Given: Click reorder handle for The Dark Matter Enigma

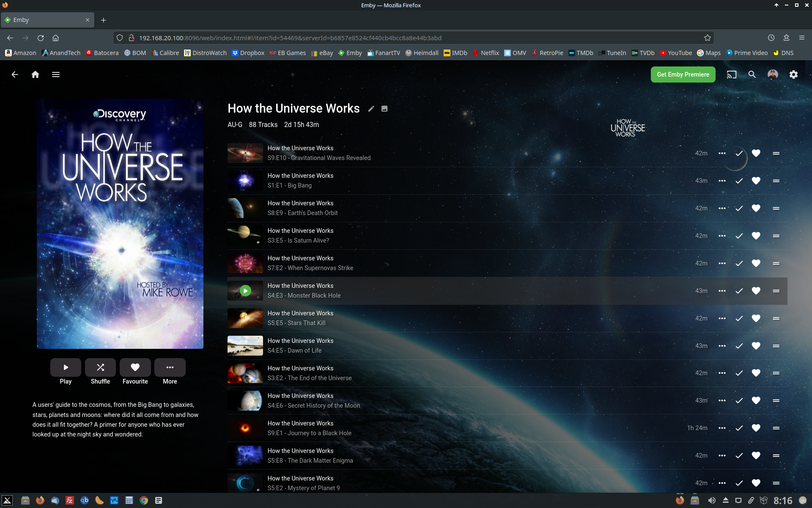Looking at the screenshot, I should [x=776, y=456].
